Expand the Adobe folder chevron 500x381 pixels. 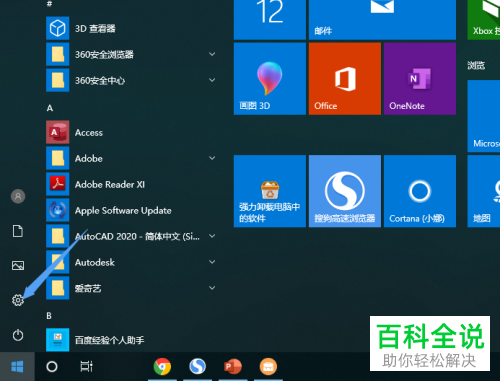point(212,158)
